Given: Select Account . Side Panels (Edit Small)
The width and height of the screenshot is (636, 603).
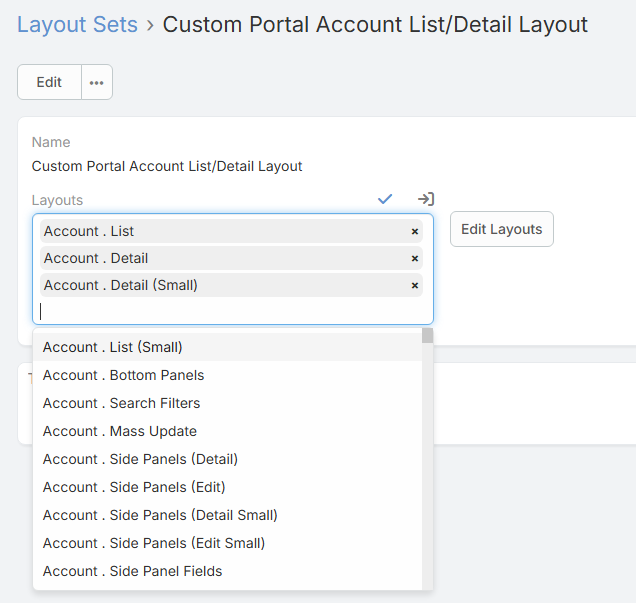Looking at the screenshot, I should [154, 543].
